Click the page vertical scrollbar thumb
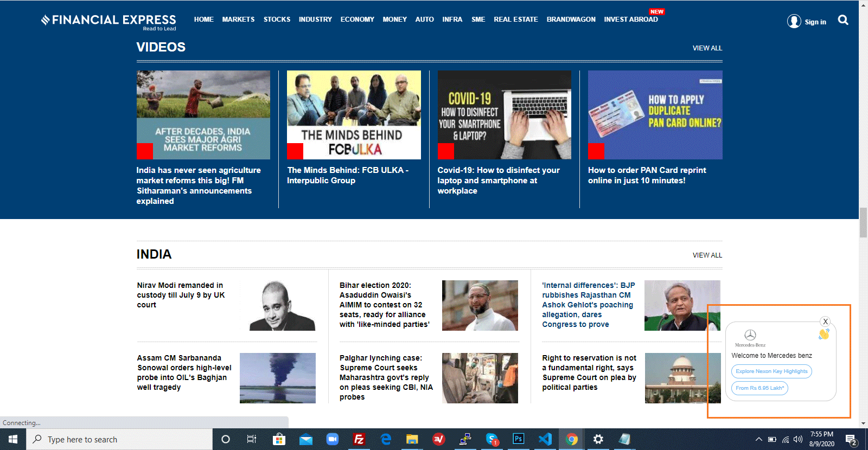 point(863,222)
